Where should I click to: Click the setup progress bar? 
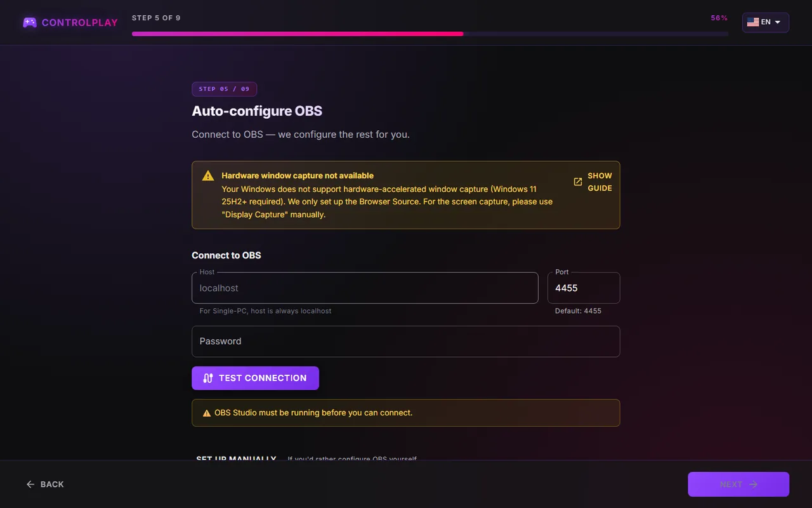[x=430, y=34]
